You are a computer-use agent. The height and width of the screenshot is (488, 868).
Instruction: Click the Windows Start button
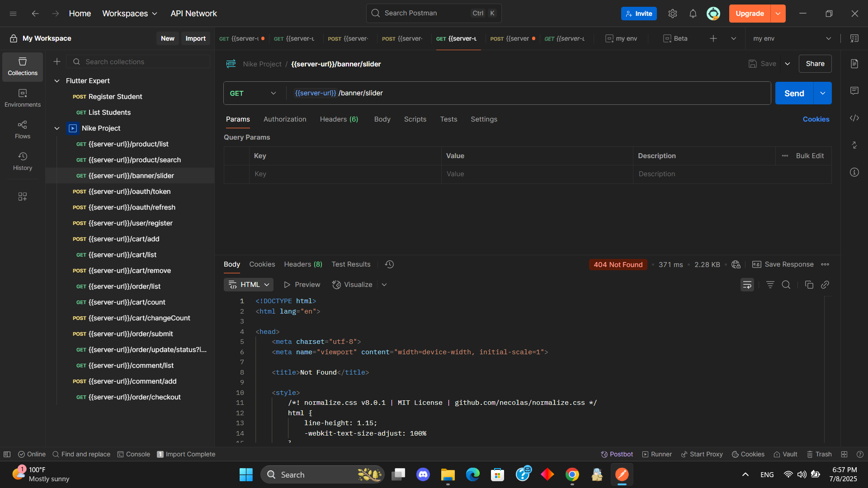246,474
